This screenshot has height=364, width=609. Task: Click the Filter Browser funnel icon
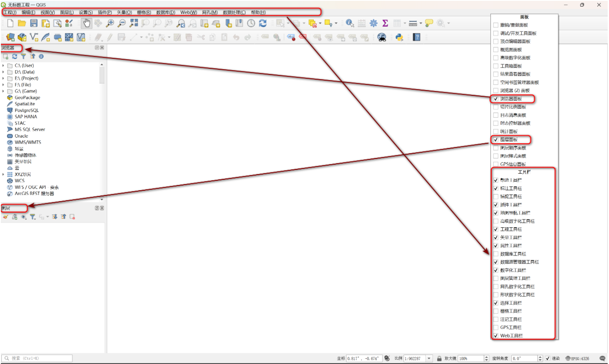click(x=24, y=57)
